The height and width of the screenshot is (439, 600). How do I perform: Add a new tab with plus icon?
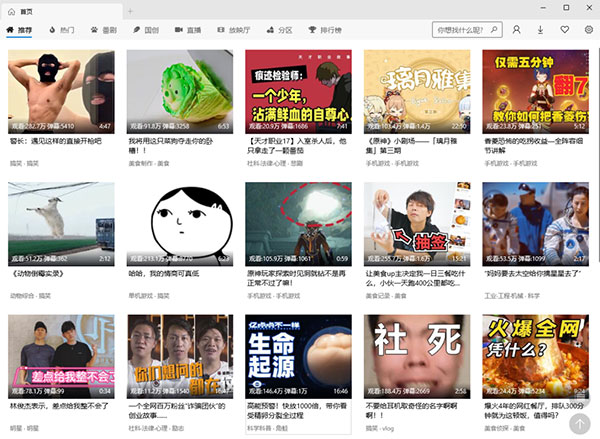[130, 9]
